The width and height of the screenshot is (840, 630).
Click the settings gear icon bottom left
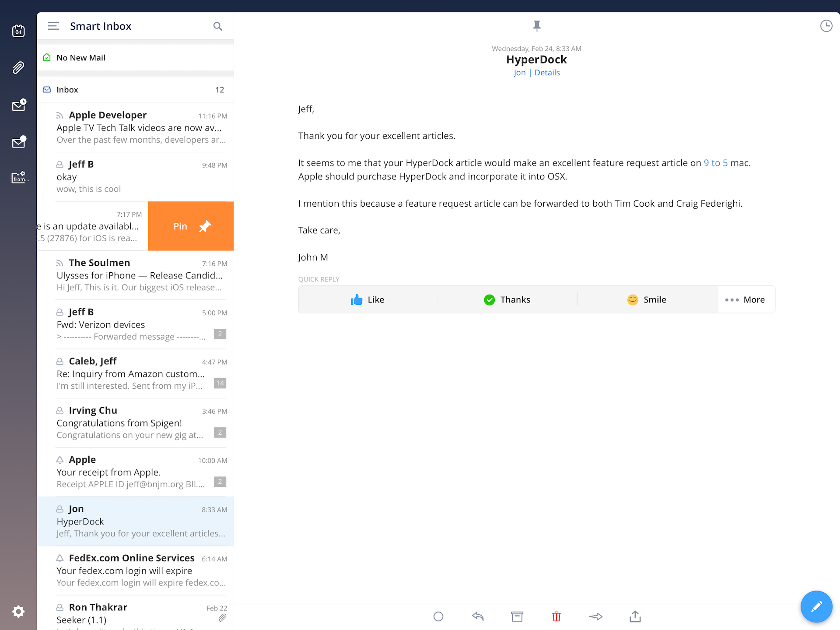tap(18, 611)
